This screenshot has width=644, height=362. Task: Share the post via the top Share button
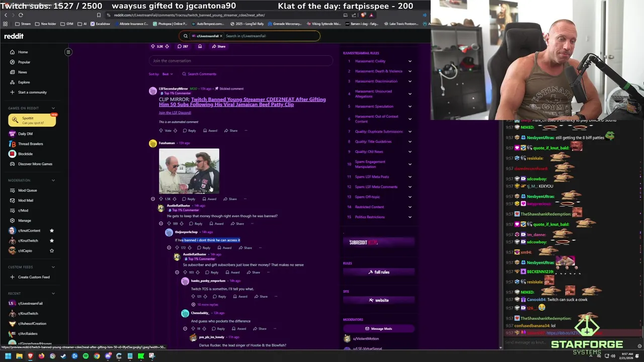click(219, 46)
